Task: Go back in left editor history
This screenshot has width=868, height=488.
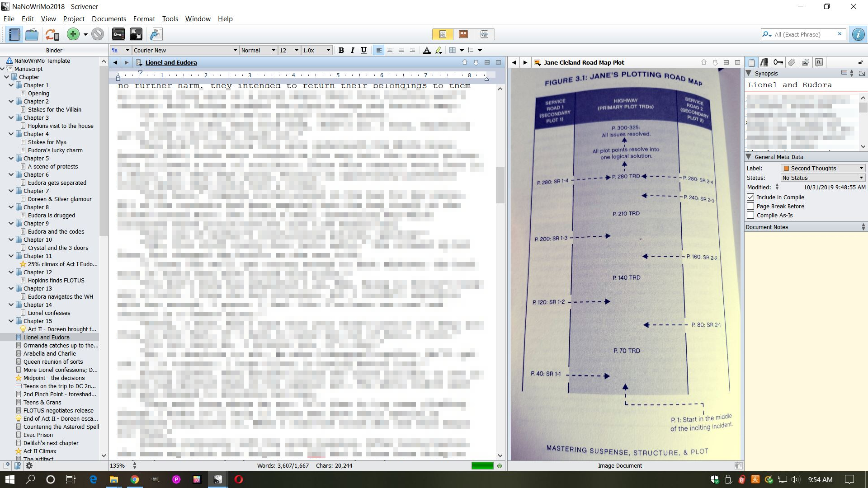Action: (115, 62)
